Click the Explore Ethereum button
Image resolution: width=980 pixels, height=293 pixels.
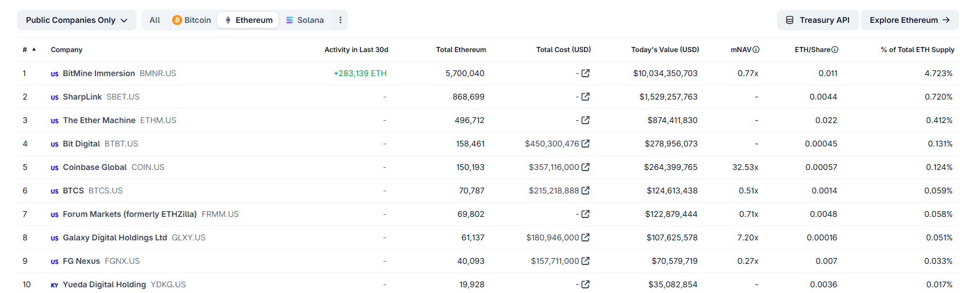point(910,20)
